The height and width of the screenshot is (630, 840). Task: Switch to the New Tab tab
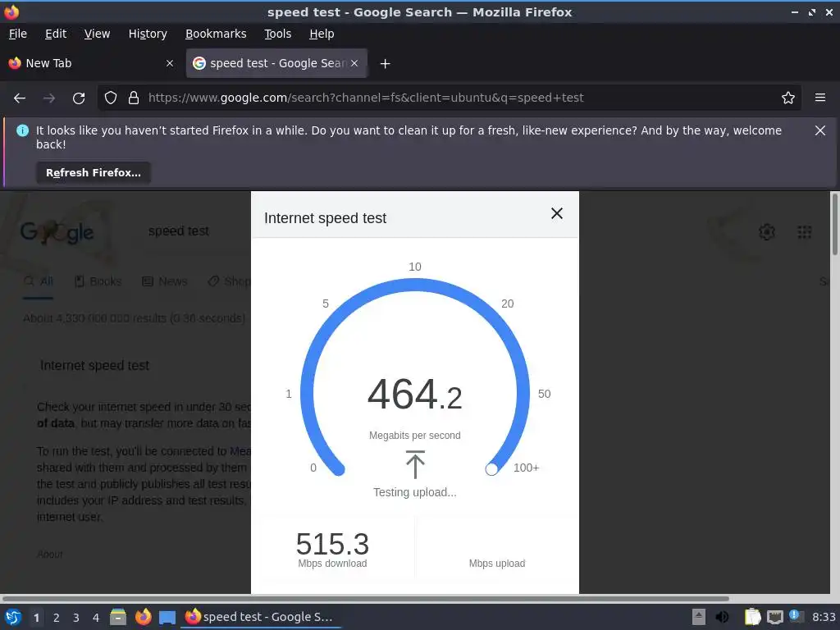[91, 63]
